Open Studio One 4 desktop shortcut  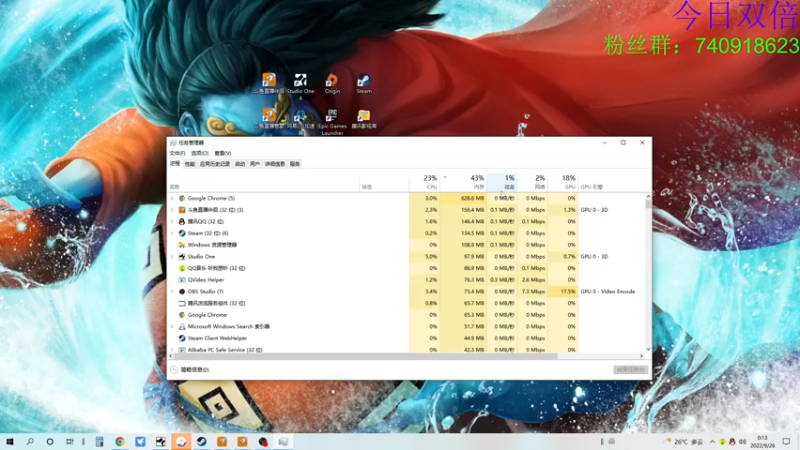(x=301, y=84)
